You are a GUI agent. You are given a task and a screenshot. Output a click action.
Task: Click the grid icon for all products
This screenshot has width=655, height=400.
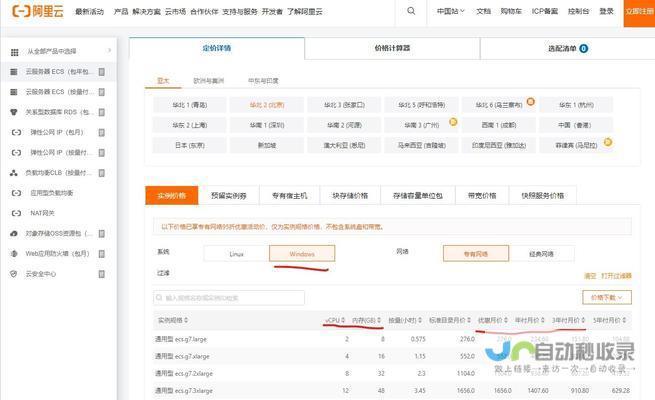[14, 52]
